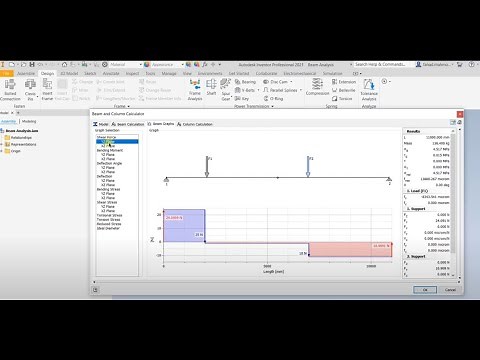Open the Clevis Pin dropdown arrow
Image resolution: width=480 pixels, height=360 pixels.
point(37,97)
